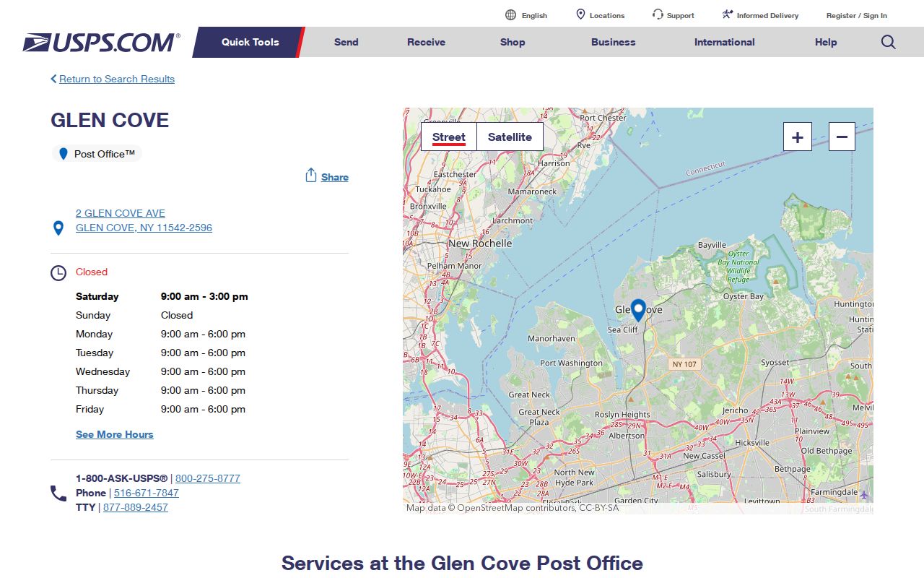This screenshot has height=578, width=924.
Task: Expand the See More Hours link
Action: (x=115, y=434)
